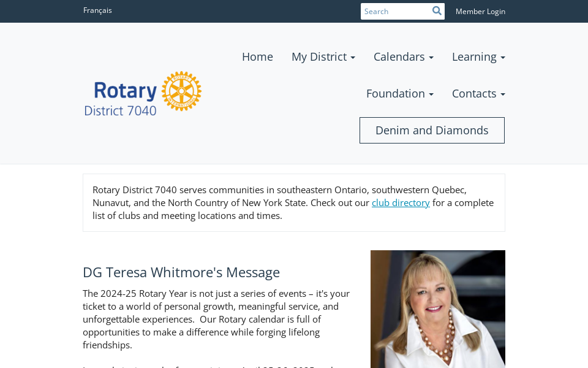Viewport: 588px width, 368px height.
Task: Open Member Login
Action: pyautogui.click(x=480, y=11)
